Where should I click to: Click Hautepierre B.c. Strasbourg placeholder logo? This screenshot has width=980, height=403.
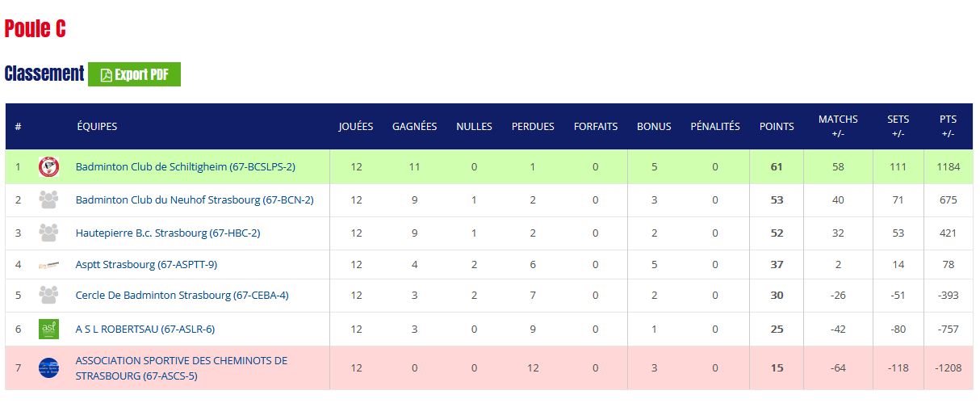click(x=48, y=233)
